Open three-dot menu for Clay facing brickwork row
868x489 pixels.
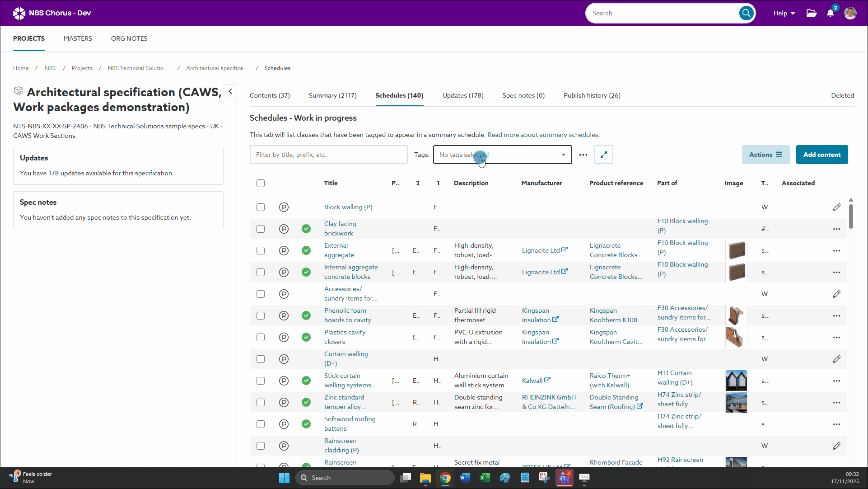836,229
